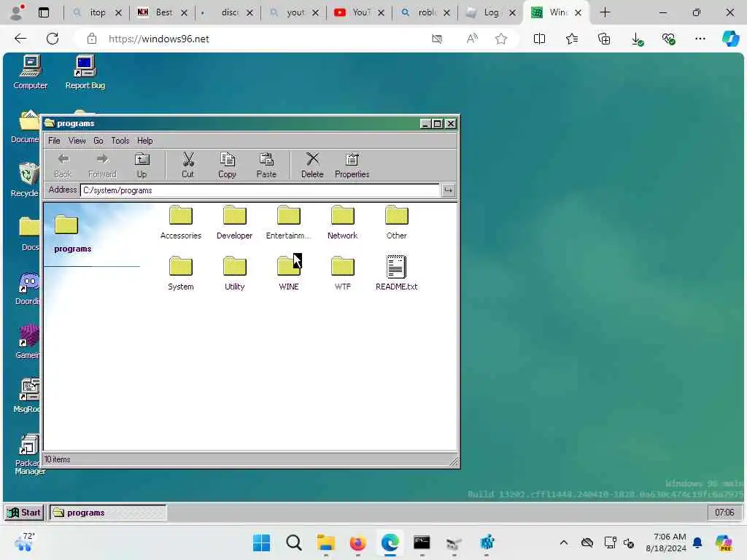The image size is (747, 560).
Task: Delete the selected item
Action: 312,166
